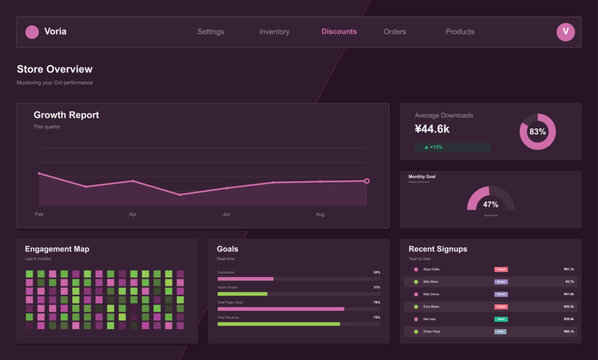Viewport: 598px width, 360px height.
Task: Click the ¥44.6k value
Action: coord(432,129)
